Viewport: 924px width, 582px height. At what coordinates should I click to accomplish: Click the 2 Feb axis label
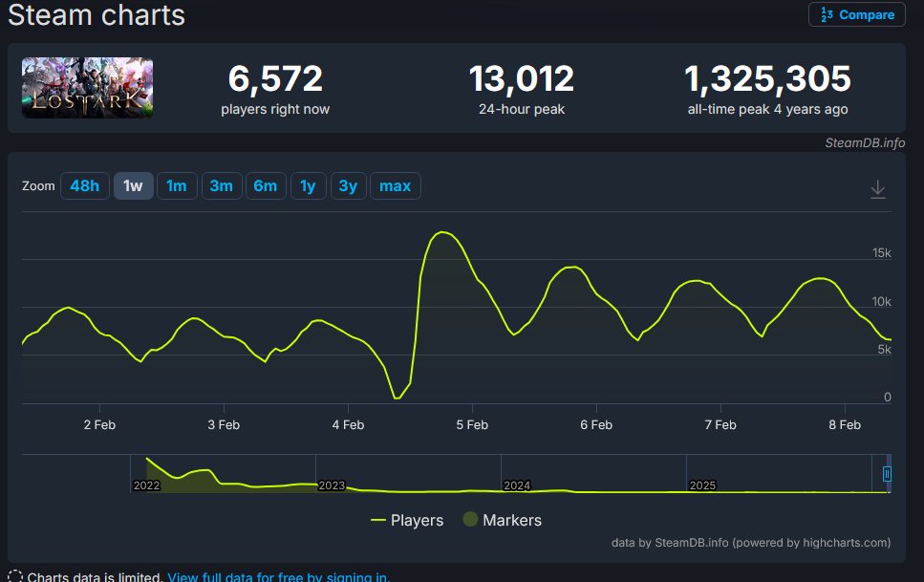pos(99,424)
